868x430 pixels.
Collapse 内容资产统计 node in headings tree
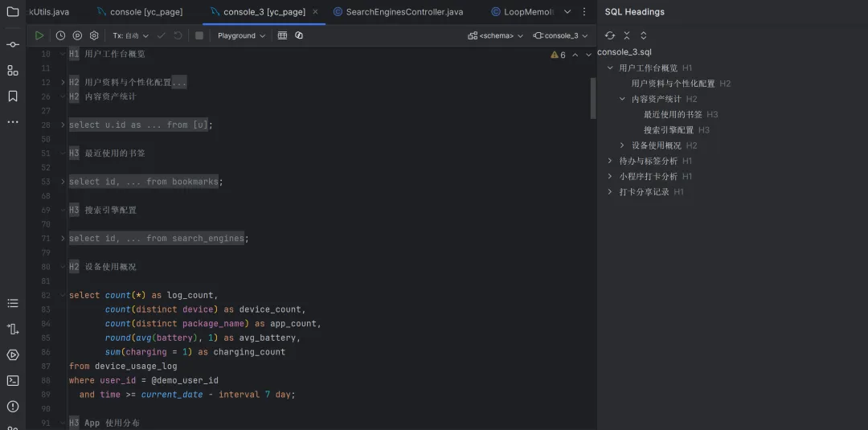click(x=622, y=99)
